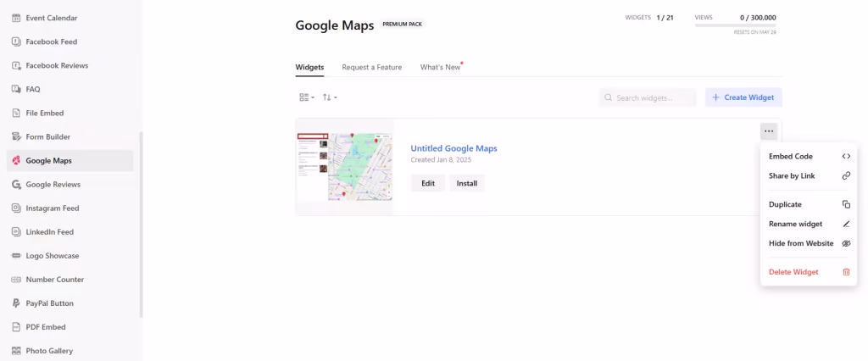Click the Instagram Feed sidebar icon
The image size is (868, 361).
(x=17, y=208)
